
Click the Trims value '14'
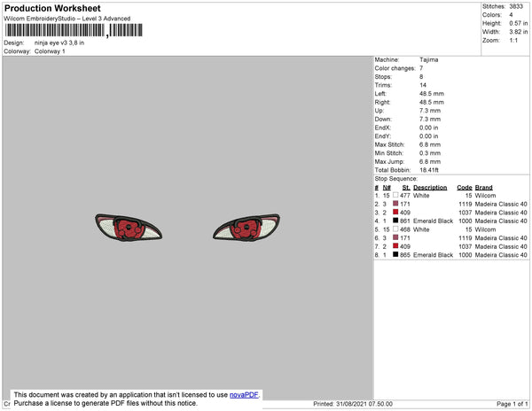click(423, 85)
